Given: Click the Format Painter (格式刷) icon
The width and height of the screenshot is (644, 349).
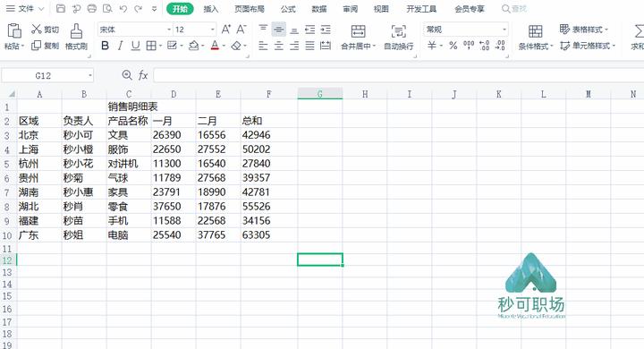Looking at the screenshot, I should pos(76,31).
